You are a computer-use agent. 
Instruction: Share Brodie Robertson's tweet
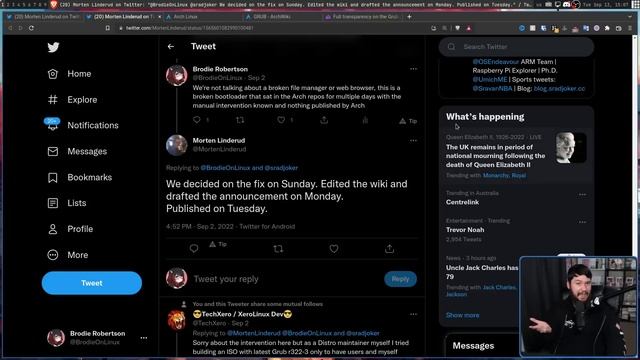click(x=324, y=120)
